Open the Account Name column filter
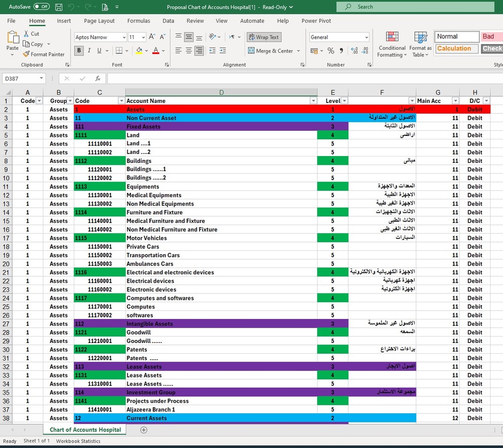Image resolution: width=503 pixels, height=448 pixels. 313,101
